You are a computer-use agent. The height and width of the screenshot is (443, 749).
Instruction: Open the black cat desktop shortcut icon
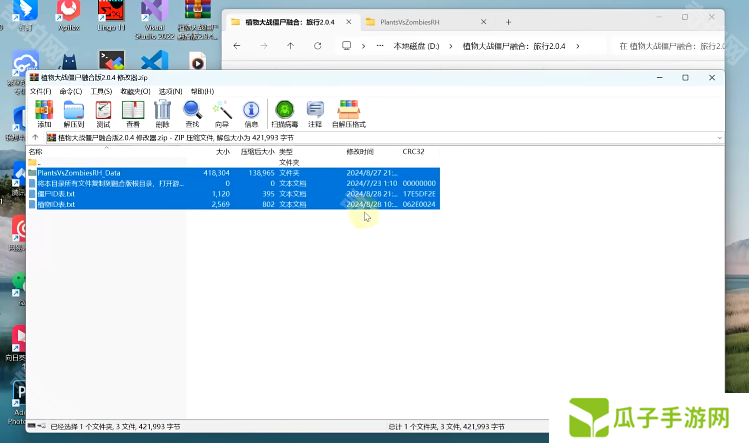click(x=69, y=62)
